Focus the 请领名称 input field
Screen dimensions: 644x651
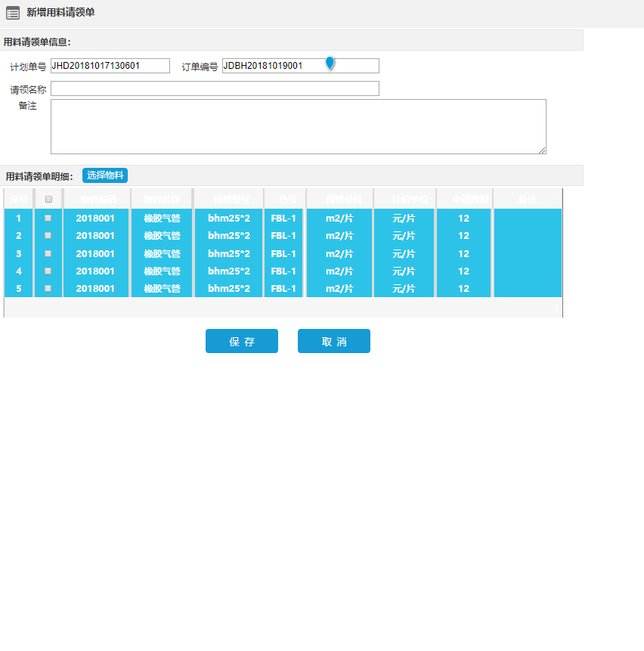pos(215,88)
